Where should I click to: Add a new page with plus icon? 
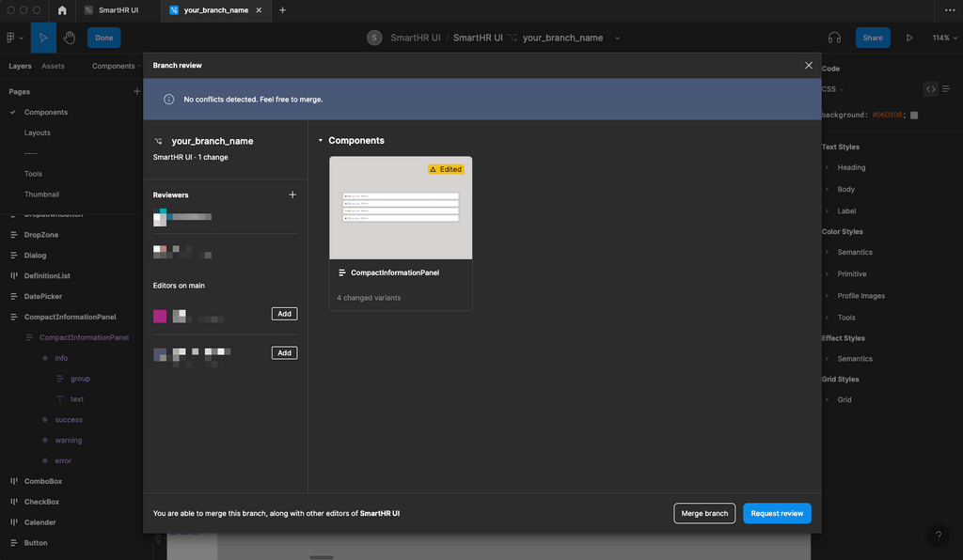pyautogui.click(x=136, y=91)
